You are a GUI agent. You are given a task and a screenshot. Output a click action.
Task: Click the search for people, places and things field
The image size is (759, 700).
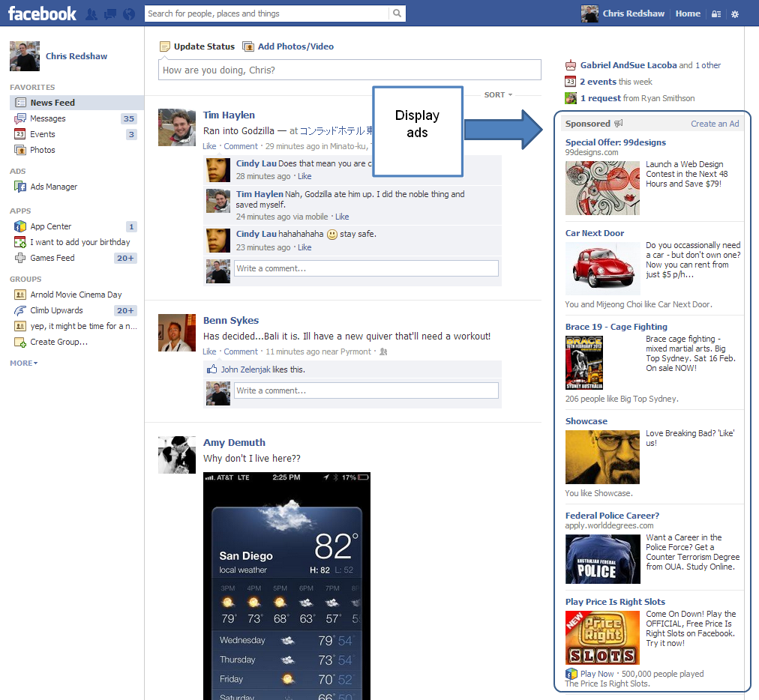267,13
